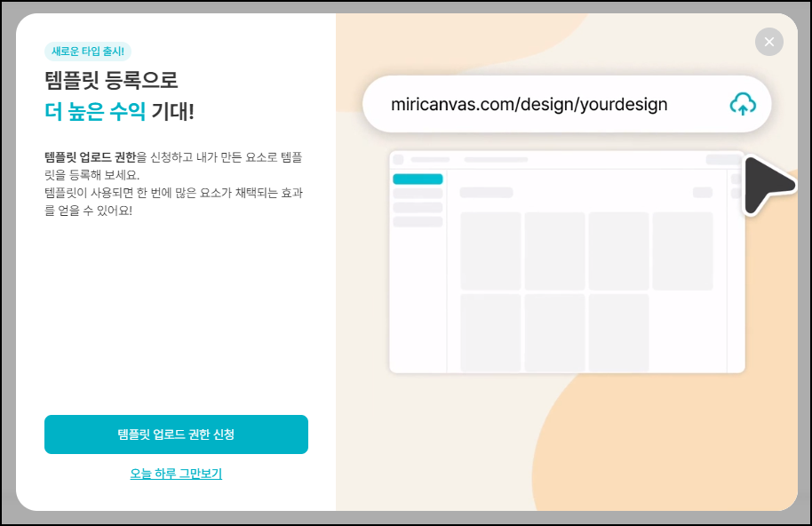Viewport: 812px width, 526px height.
Task: Click the 템플릿 등록으로 heading
Action: (x=111, y=80)
